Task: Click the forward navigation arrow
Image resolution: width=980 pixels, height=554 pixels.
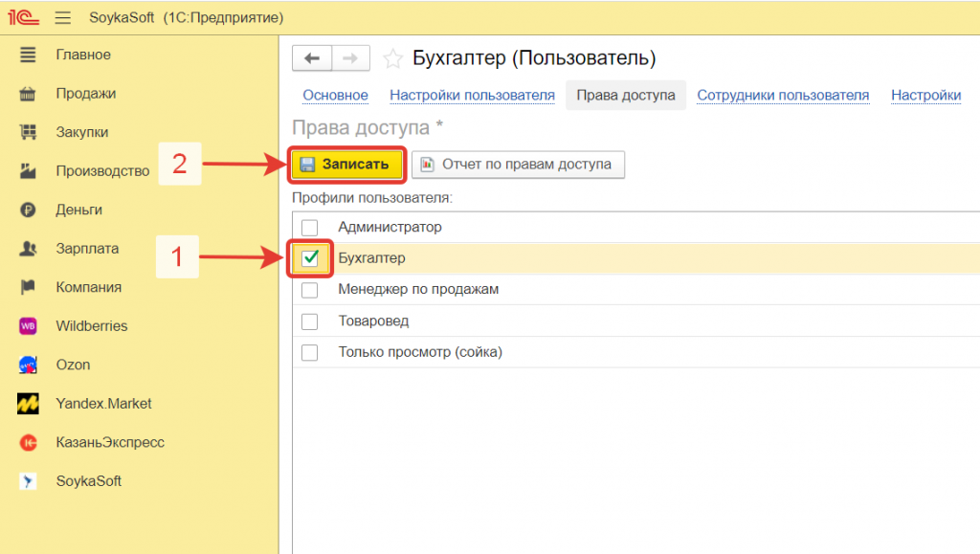Action: pos(350,58)
